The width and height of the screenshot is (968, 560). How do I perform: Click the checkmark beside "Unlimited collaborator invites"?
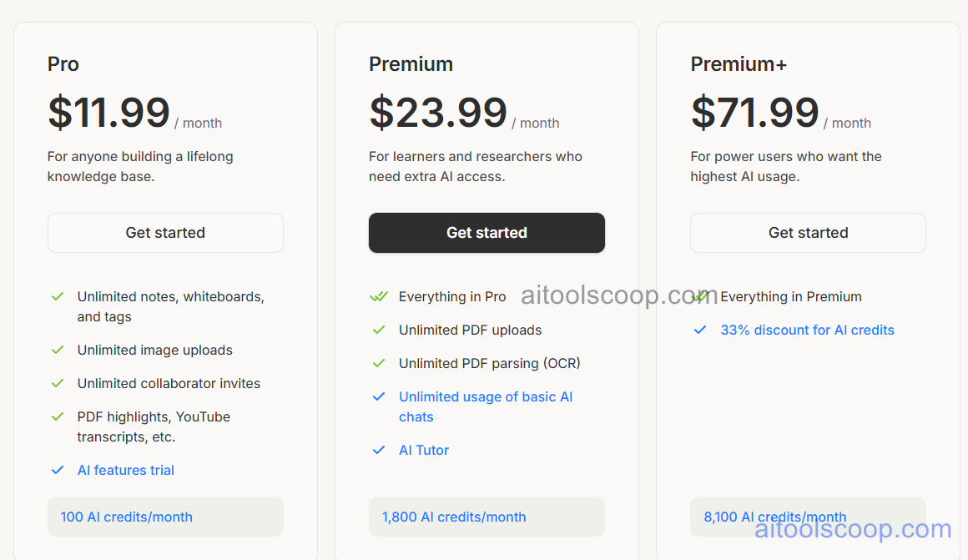point(58,384)
